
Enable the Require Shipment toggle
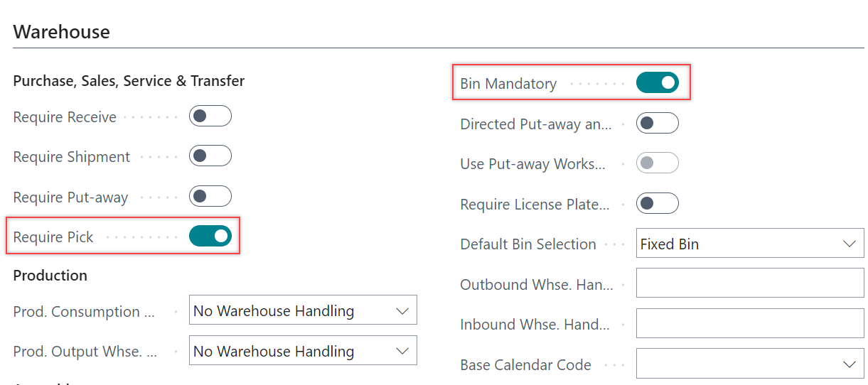pos(210,156)
